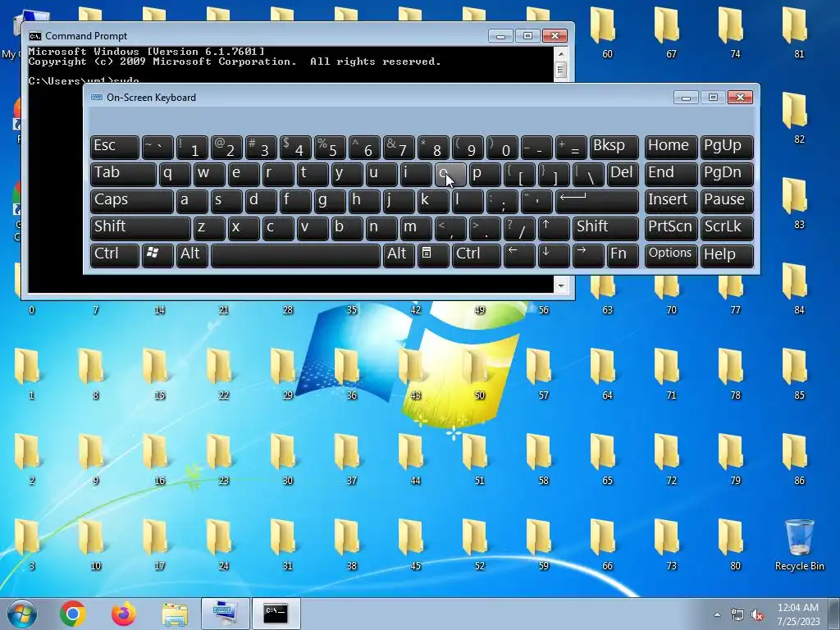The width and height of the screenshot is (840, 630).
Task: Click the space bar key
Action: point(295,254)
